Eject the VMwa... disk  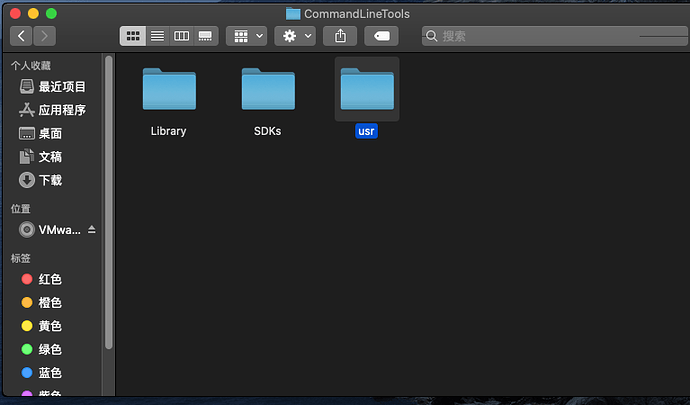(x=92, y=229)
